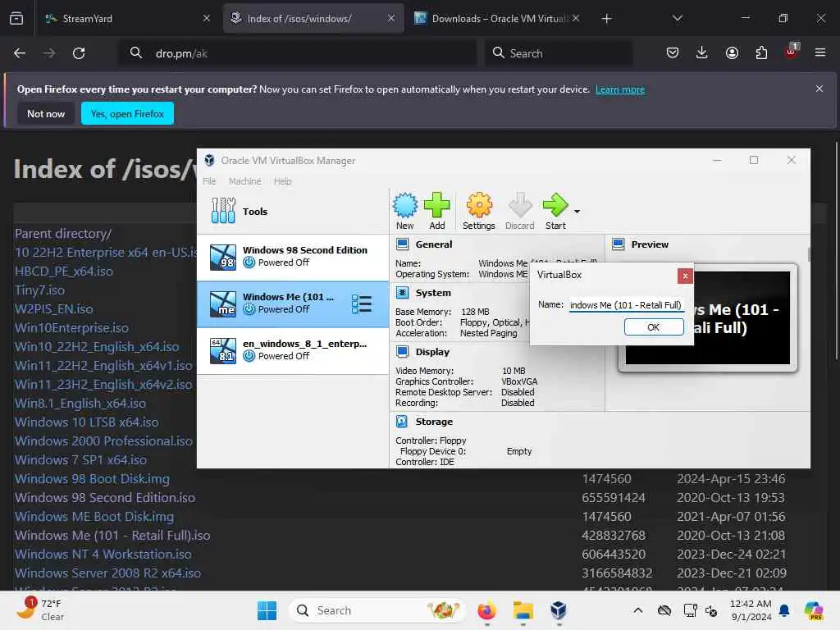Open the File menu in VirtualBox
The width and height of the screenshot is (840, 630).
coord(209,181)
